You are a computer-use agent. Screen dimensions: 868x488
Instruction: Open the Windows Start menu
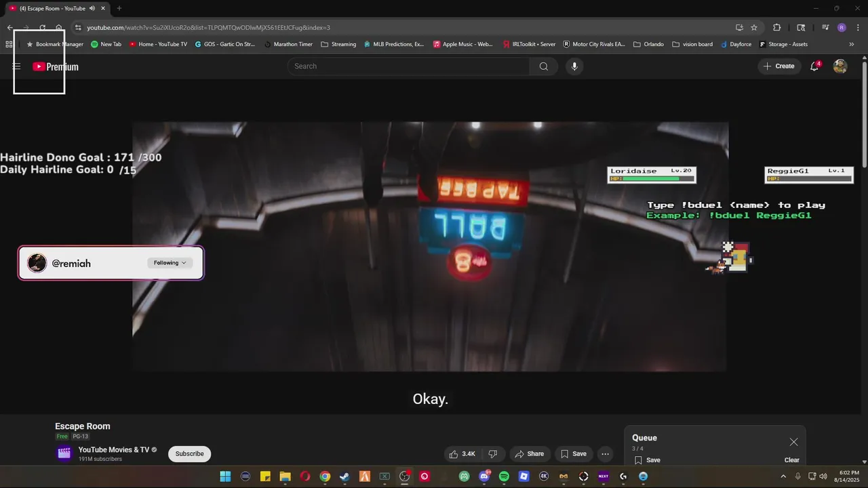pyautogui.click(x=225, y=476)
